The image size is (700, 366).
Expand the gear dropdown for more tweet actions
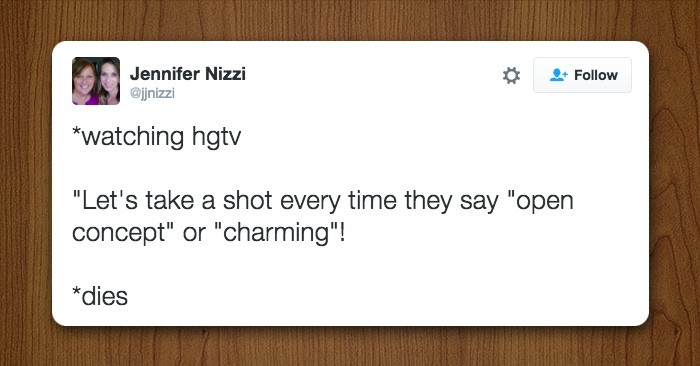click(x=511, y=75)
